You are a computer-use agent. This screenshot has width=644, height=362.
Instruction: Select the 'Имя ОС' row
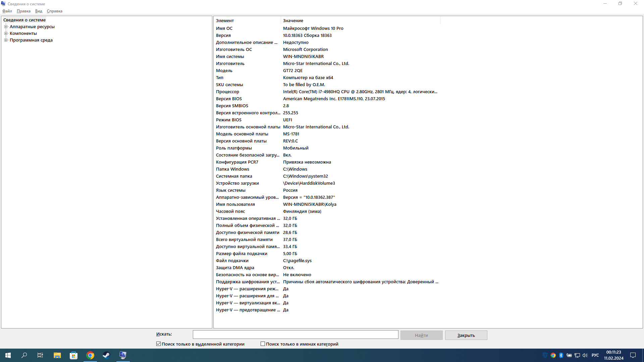[x=327, y=28]
